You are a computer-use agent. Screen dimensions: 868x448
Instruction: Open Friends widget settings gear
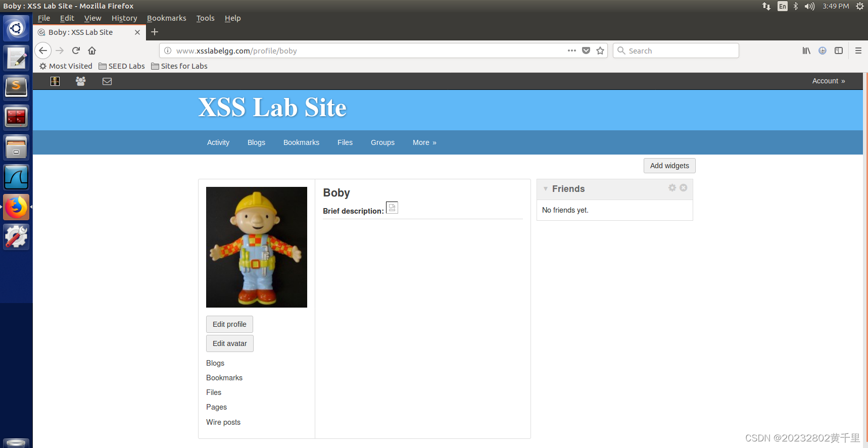pyautogui.click(x=672, y=187)
